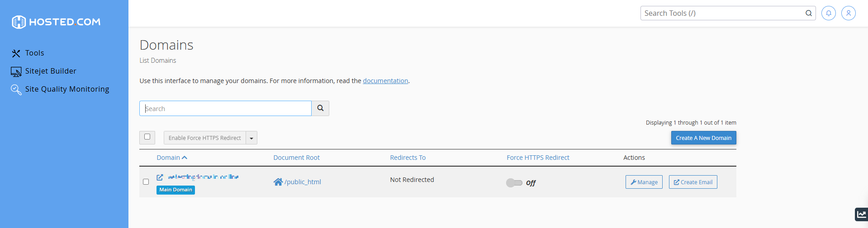The height and width of the screenshot is (228, 868).
Task: Sort by Domain column header
Action: tap(171, 158)
